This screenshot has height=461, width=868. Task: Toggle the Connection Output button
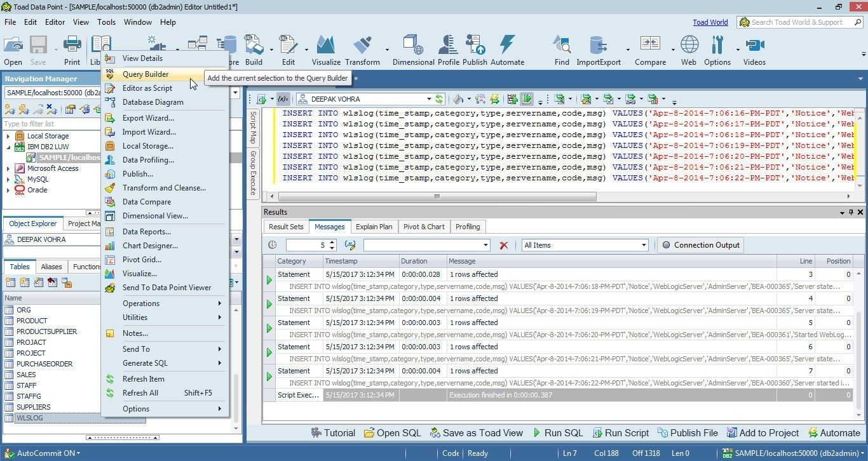tap(701, 245)
